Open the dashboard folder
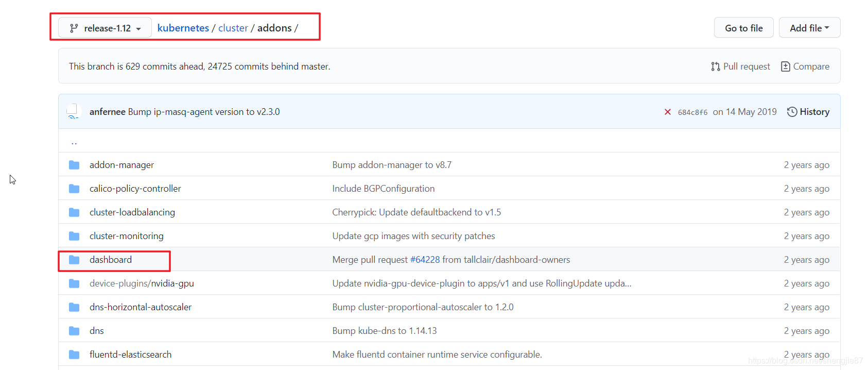The height and width of the screenshot is (370, 868). click(x=111, y=260)
